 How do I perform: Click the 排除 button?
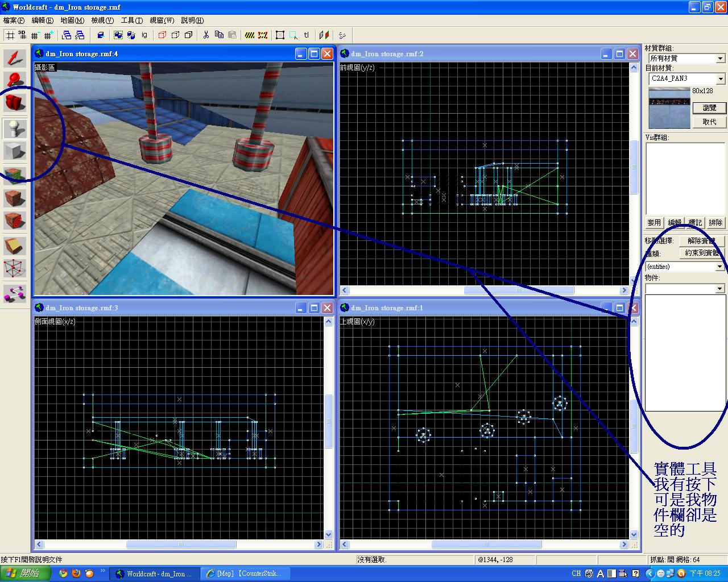click(x=716, y=223)
